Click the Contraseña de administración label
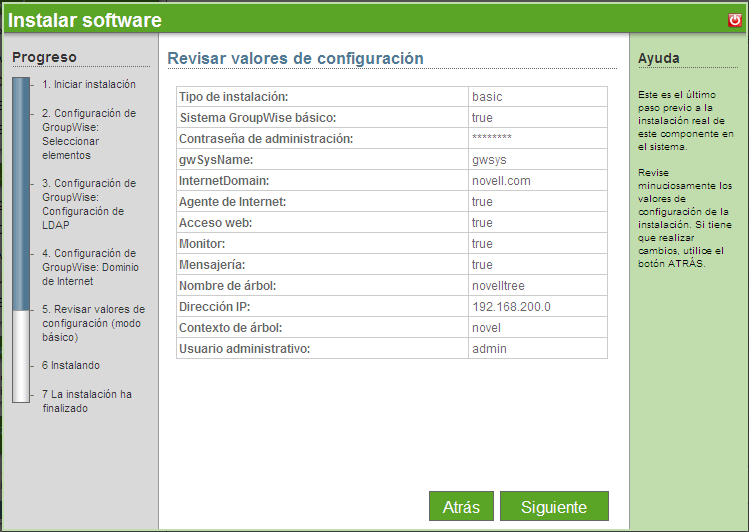This screenshot has height=532, width=749. (266, 139)
